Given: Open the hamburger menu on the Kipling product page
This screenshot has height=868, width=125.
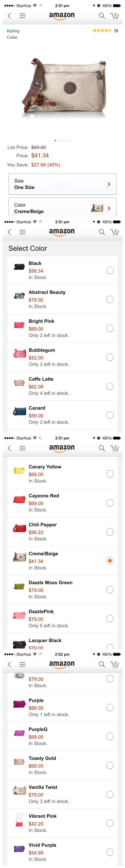Looking at the screenshot, I should pyautogui.click(x=22, y=16).
